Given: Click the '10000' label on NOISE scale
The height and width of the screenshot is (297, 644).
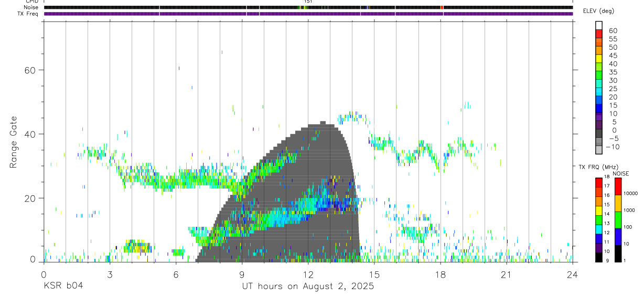Looking at the screenshot, I should 631,194.
